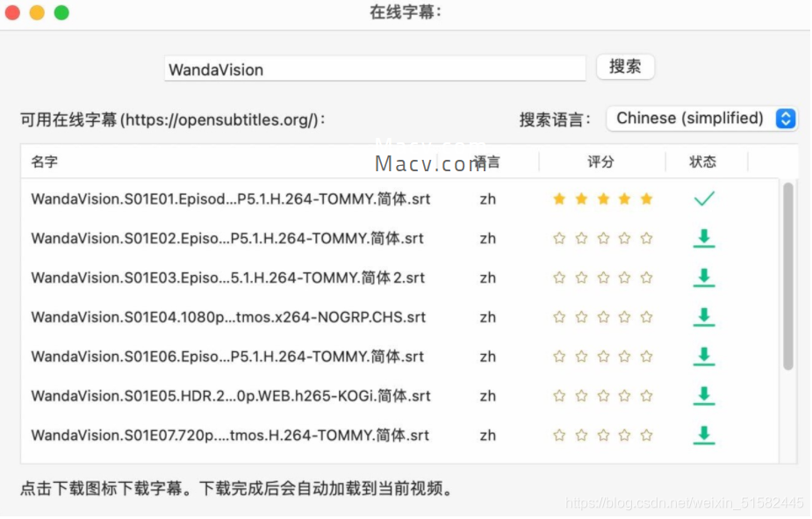Screen dimensions: 812x519
Task: Click the empty star rating of S01E03
Action: pyautogui.click(x=603, y=278)
